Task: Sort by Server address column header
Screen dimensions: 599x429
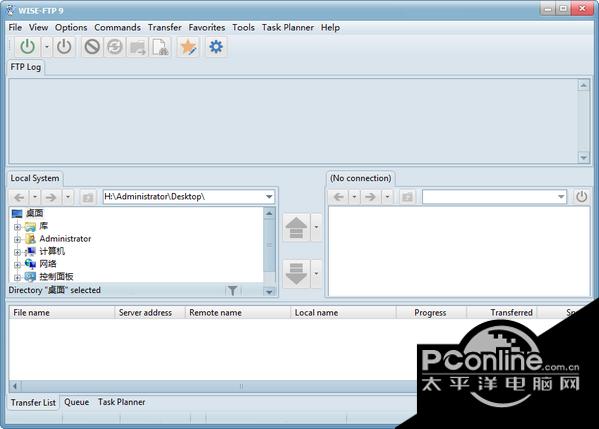Action: pos(150,312)
